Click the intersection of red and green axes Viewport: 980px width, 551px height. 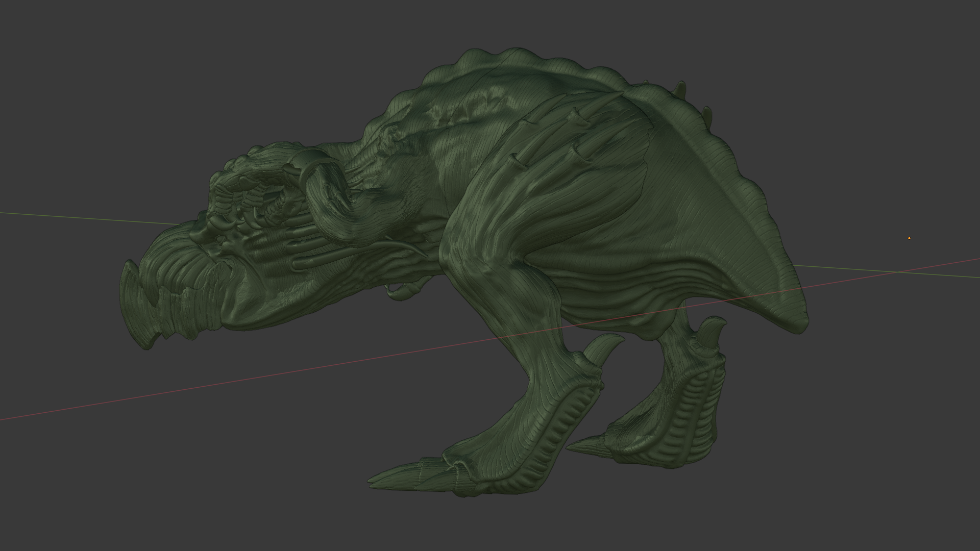pos(898,272)
